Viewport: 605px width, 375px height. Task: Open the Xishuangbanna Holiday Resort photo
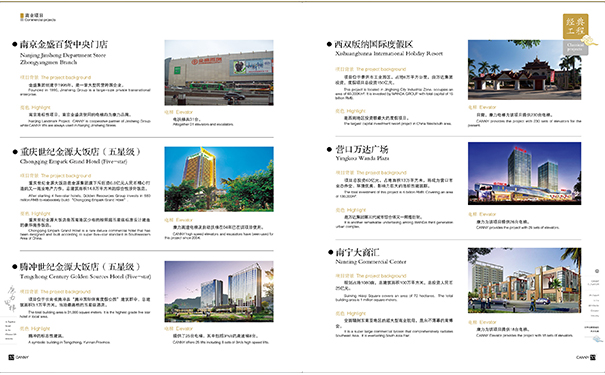click(524, 69)
